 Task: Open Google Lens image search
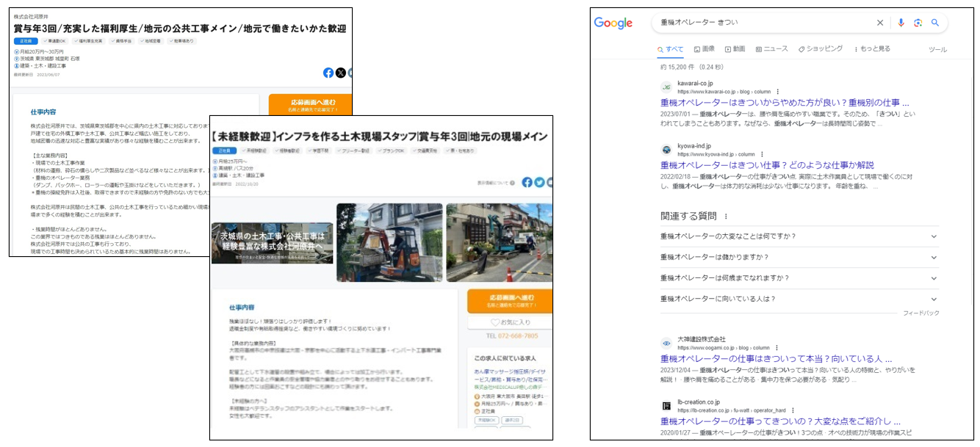click(x=918, y=23)
